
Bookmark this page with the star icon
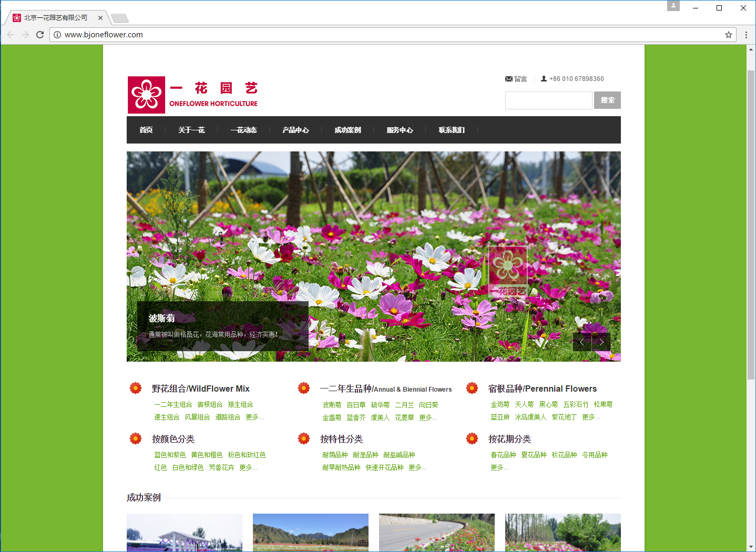click(728, 35)
